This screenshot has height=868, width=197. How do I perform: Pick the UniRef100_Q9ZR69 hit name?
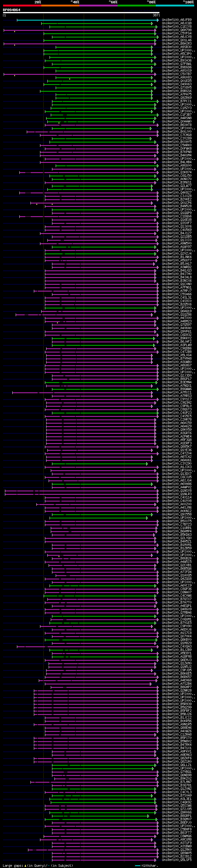(177, 98)
